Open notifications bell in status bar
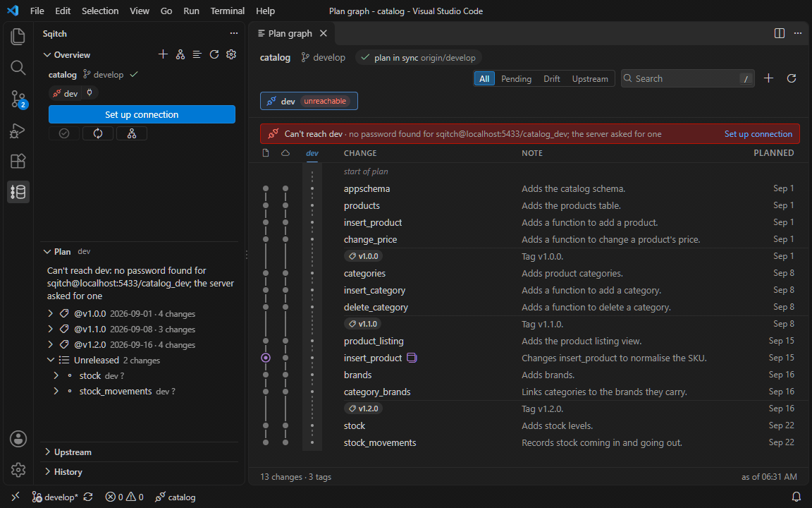Screen dimensions: 812x508 [796, 497]
